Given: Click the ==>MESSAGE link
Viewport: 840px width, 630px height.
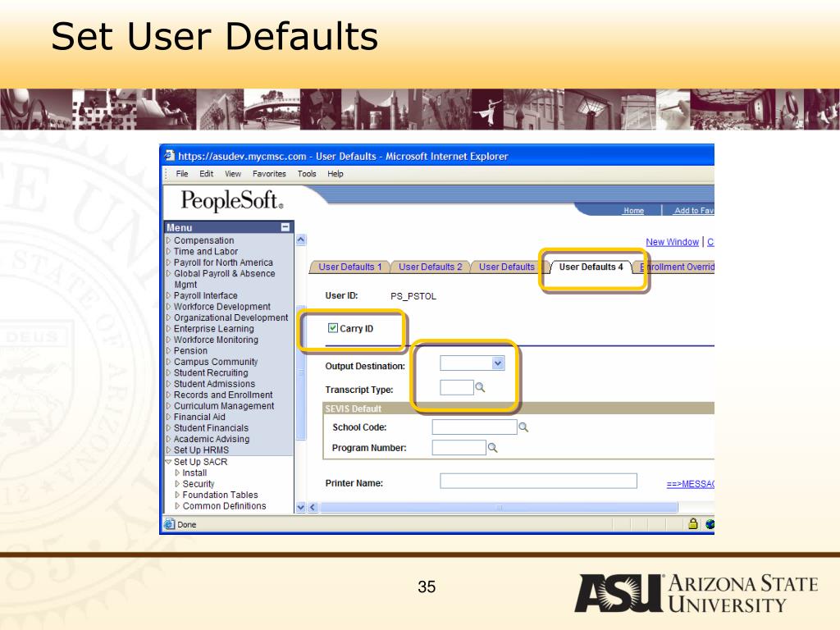Looking at the screenshot, I should [690, 484].
